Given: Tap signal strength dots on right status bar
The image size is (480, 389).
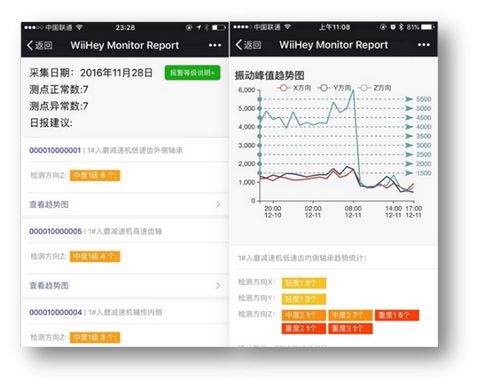Looking at the screenshot, I should point(242,27).
